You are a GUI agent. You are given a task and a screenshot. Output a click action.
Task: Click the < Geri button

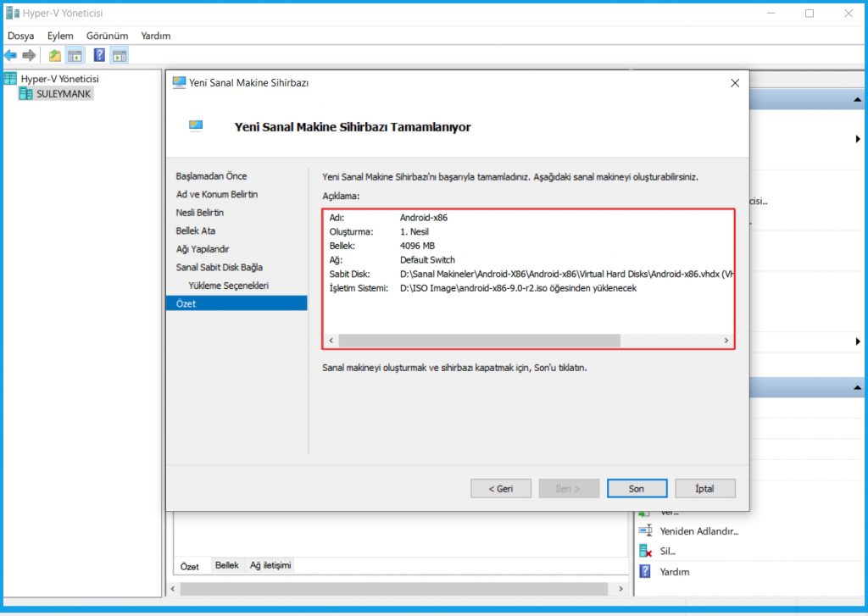(x=501, y=489)
